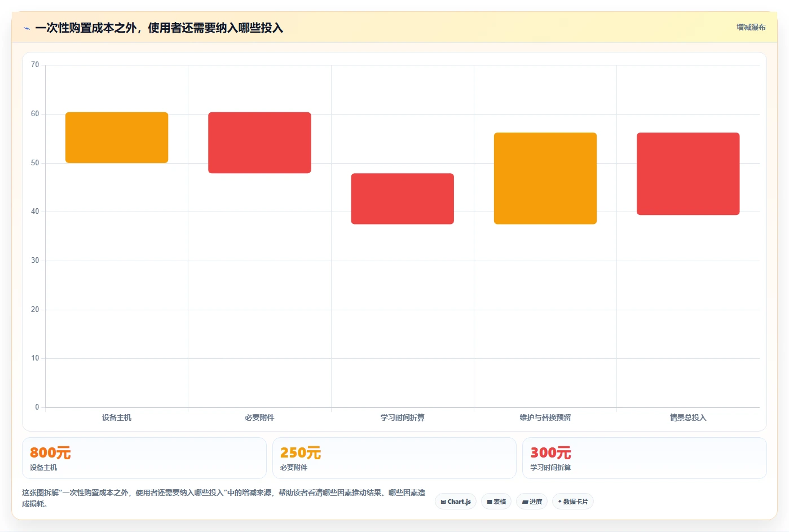
Task: Click the 情景总投入 x-axis label
Action: 688,417
